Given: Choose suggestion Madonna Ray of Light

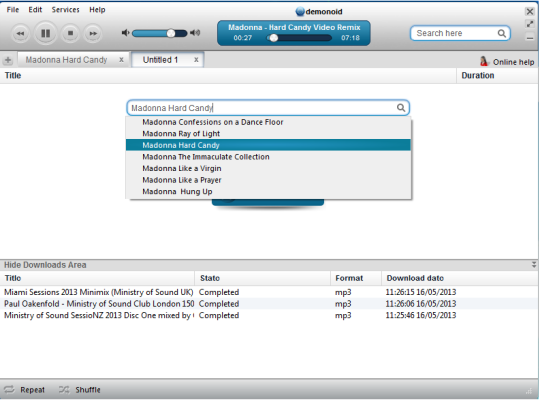Looking at the screenshot, I should click(268, 134).
